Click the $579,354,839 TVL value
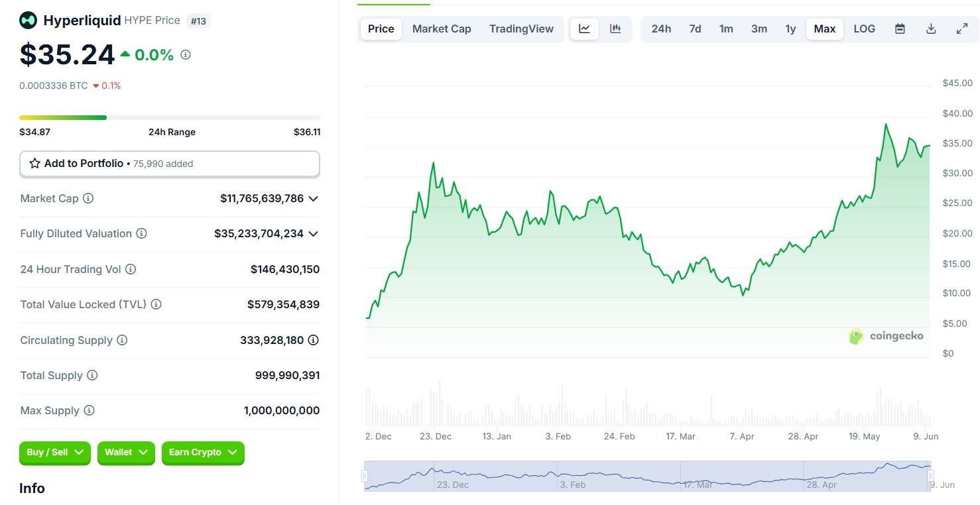The height and width of the screenshot is (505, 980). pyautogui.click(x=283, y=304)
